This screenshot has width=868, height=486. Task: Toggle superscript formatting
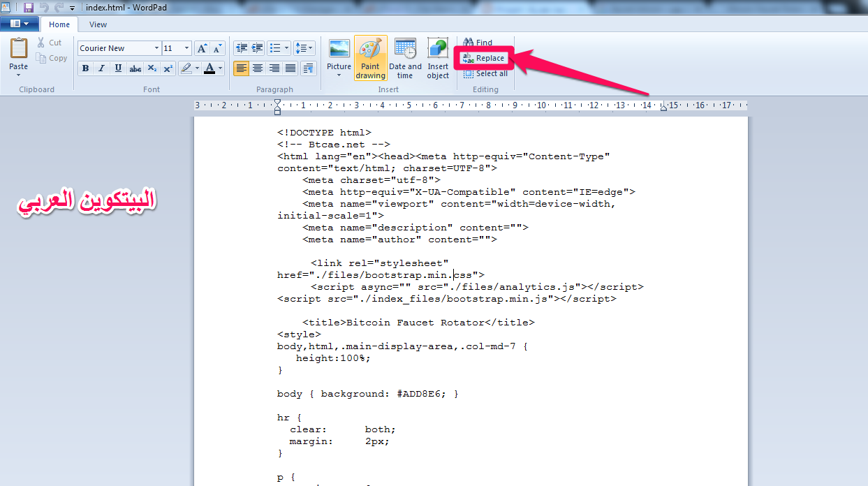168,68
